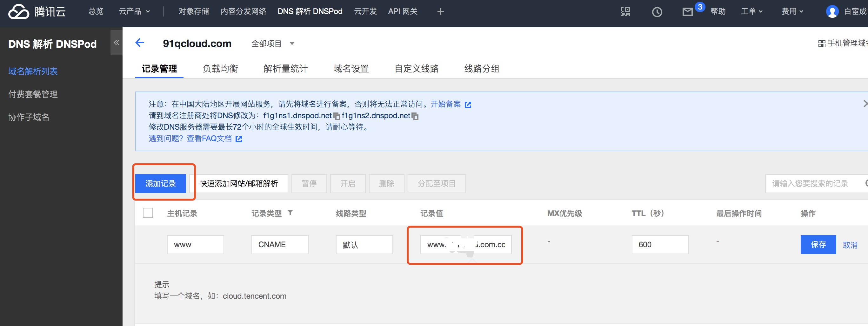
Task: Collapse the DNSPod sidebar
Action: coord(117,43)
